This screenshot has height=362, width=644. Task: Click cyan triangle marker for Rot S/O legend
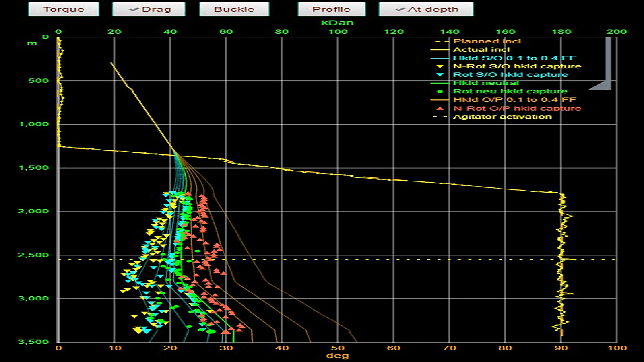pyautogui.click(x=440, y=75)
